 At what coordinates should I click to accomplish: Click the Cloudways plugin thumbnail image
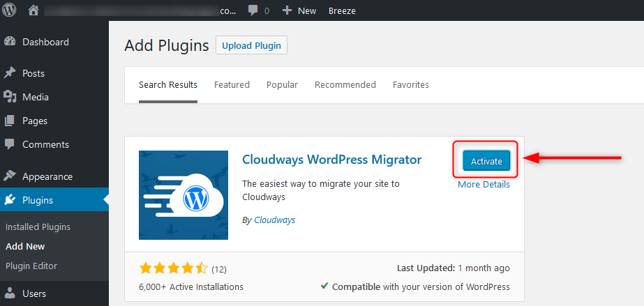[184, 195]
